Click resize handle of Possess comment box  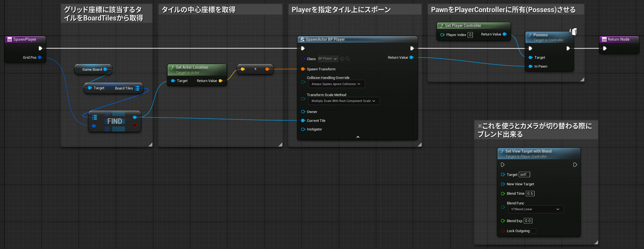582,80
